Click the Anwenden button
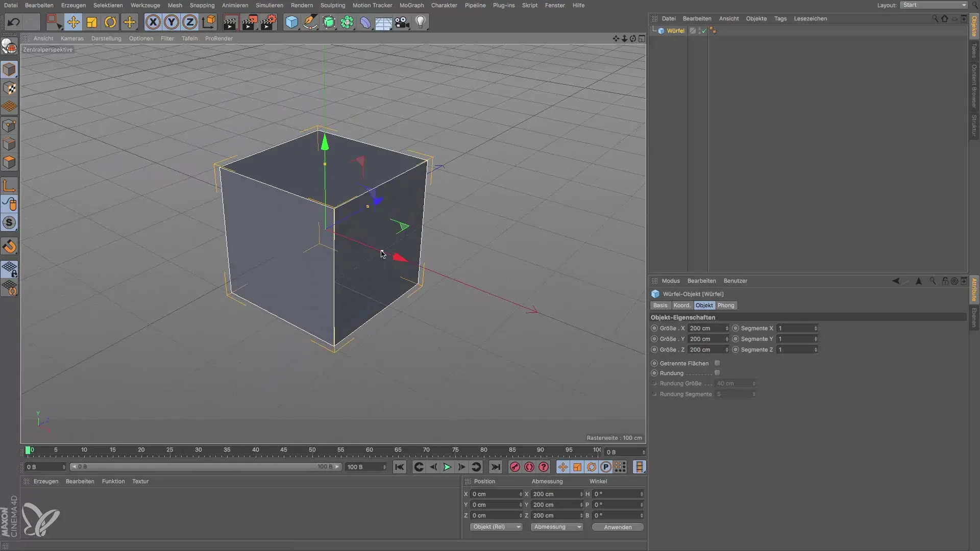 pyautogui.click(x=618, y=527)
